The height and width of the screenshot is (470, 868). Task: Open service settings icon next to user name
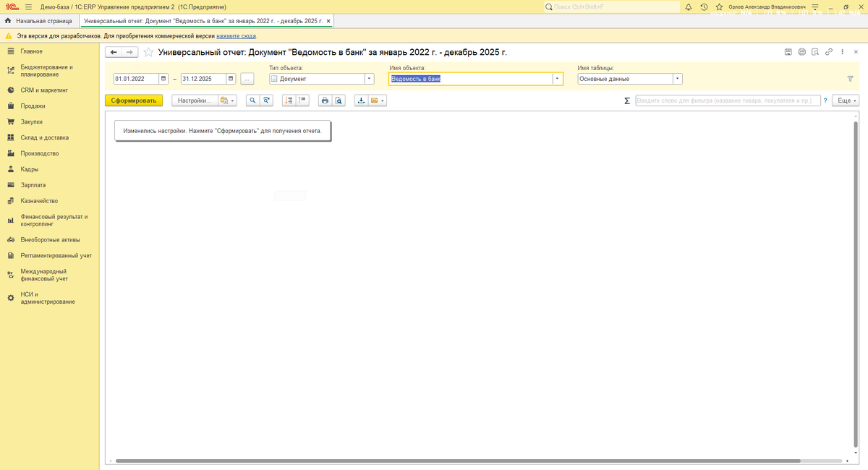click(814, 7)
